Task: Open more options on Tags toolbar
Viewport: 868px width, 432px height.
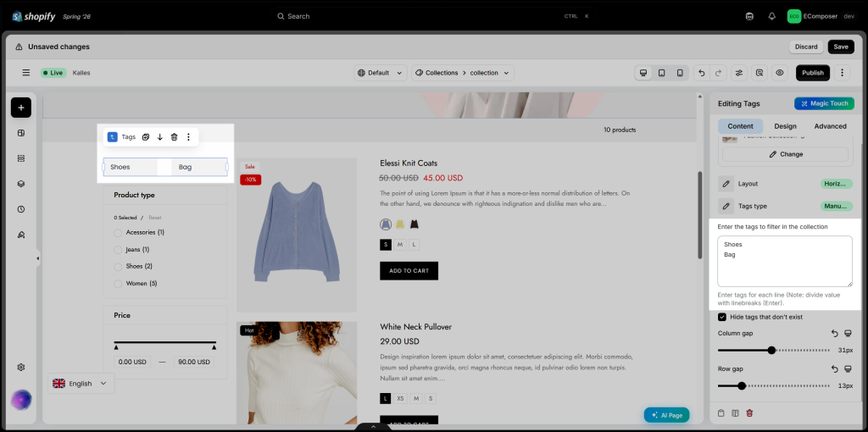Action: pyautogui.click(x=188, y=136)
